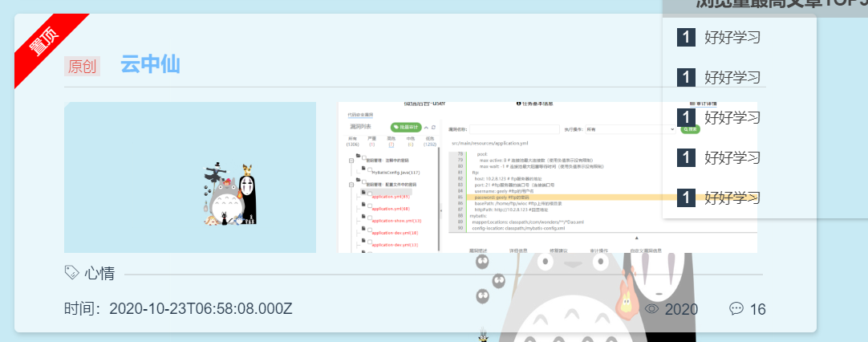868x342 pixels.
Task: Open the 云中仙 article title
Action: [x=150, y=65]
